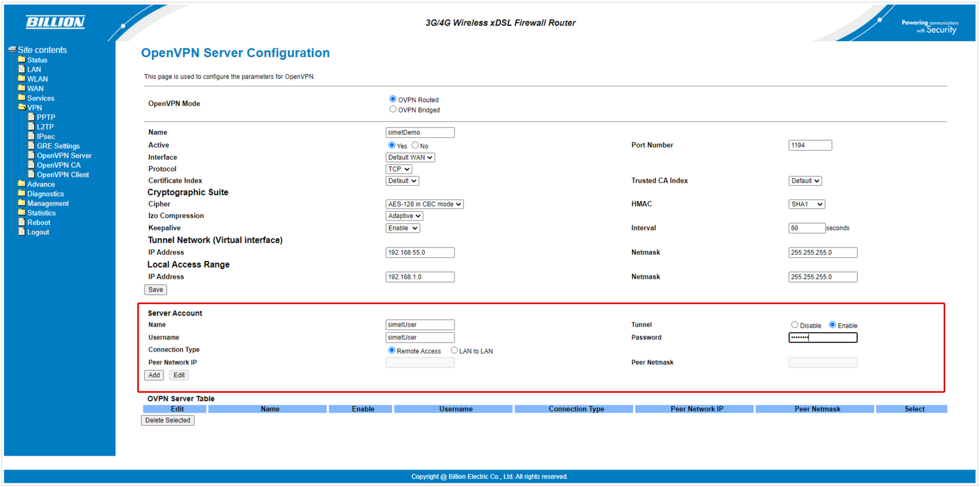Click the Status folder icon in sidebar
This screenshot has width=980, height=487.
pyautogui.click(x=21, y=59)
